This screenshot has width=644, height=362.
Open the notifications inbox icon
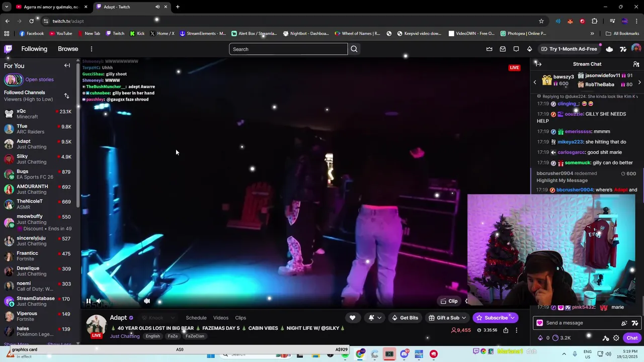[x=503, y=49]
